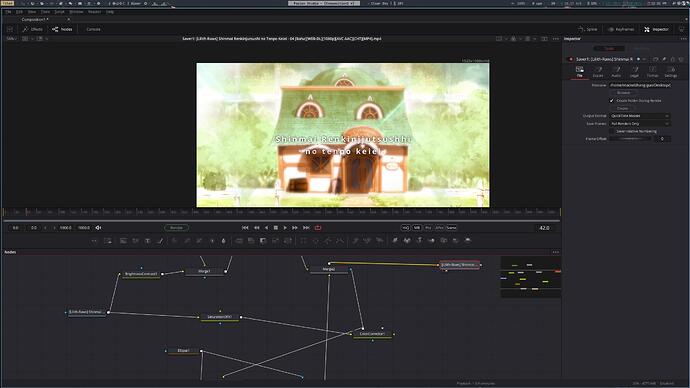
Task: Play the composition forward
Action: pos(285,228)
